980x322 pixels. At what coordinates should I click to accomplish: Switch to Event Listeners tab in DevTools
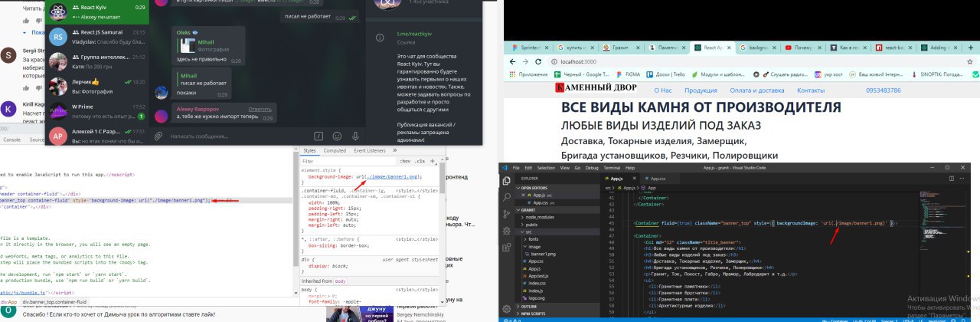pyautogui.click(x=369, y=151)
